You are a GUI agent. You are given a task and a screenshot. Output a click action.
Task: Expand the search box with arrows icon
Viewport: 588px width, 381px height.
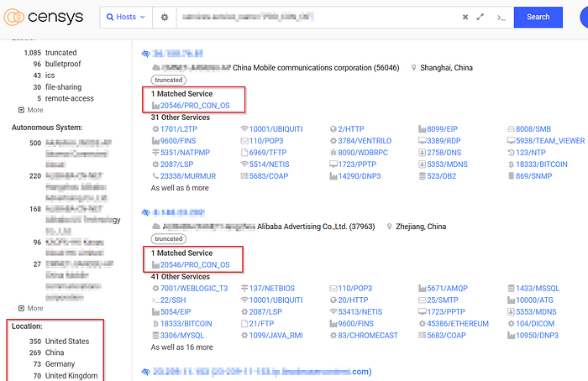click(x=480, y=17)
